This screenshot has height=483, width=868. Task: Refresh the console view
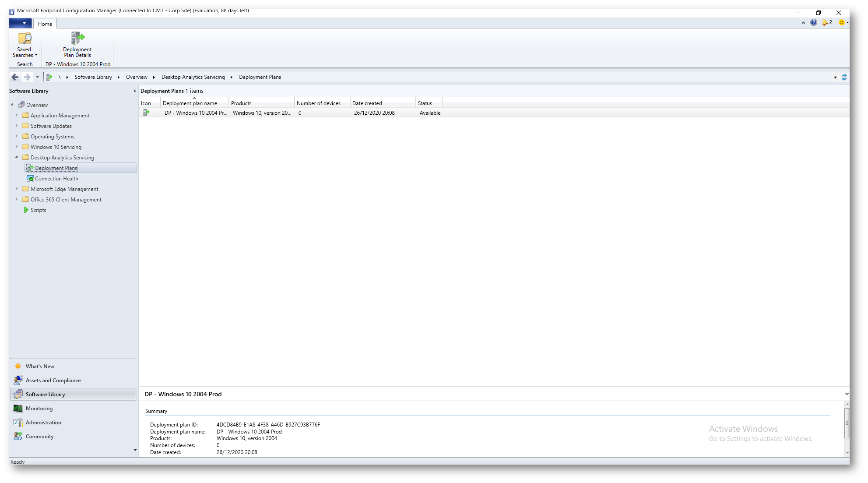pyautogui.click(x=844, y=77)
